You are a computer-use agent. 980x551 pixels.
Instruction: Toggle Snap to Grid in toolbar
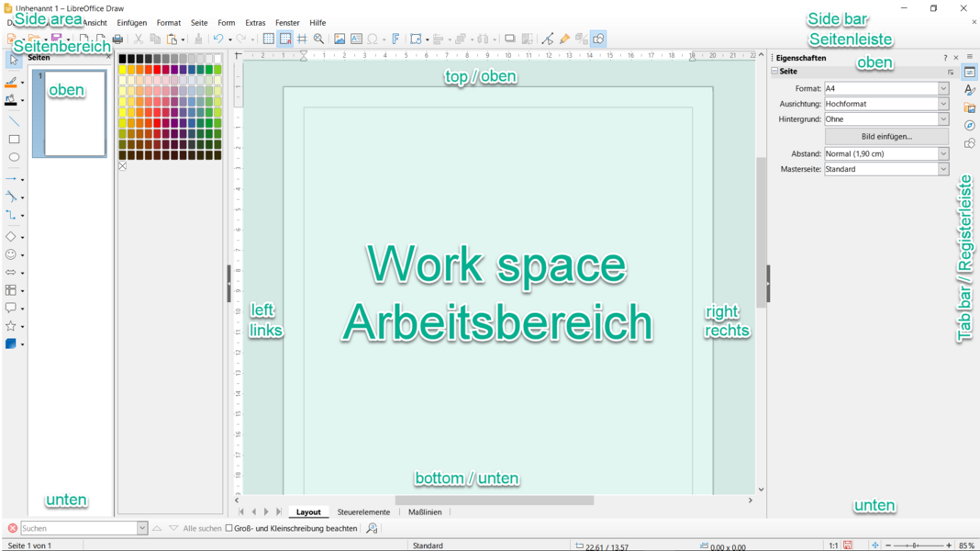click(x=285, y=39)
